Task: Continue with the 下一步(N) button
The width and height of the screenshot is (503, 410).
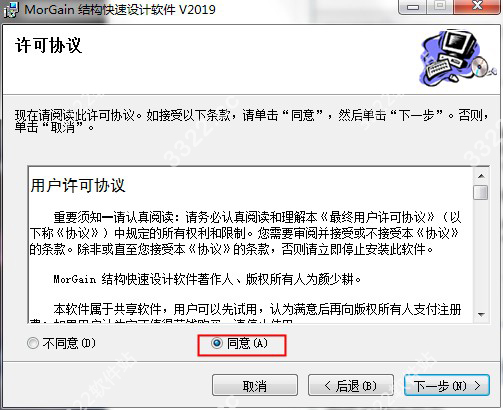Action: coord(447,386)
